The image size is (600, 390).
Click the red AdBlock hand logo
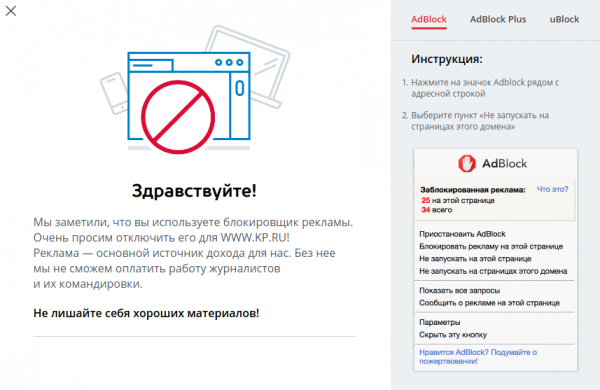(467, 163)
